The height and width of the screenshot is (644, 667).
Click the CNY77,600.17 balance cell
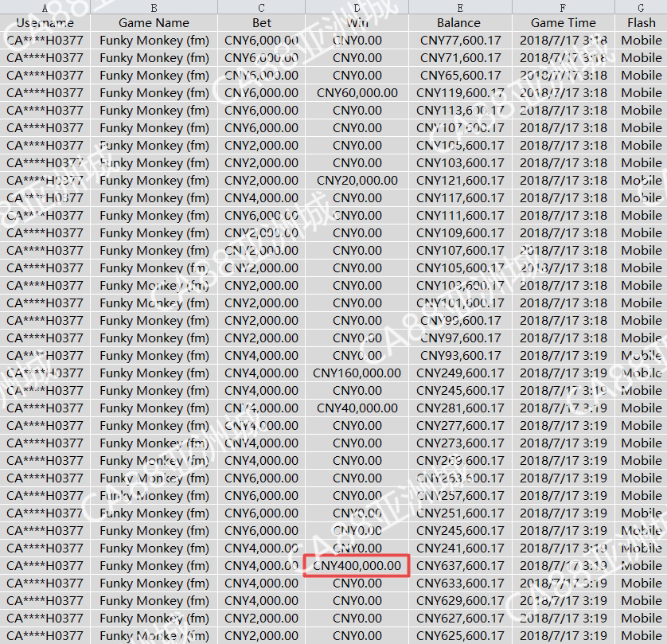pyautogui.click(x=460, y=41)
